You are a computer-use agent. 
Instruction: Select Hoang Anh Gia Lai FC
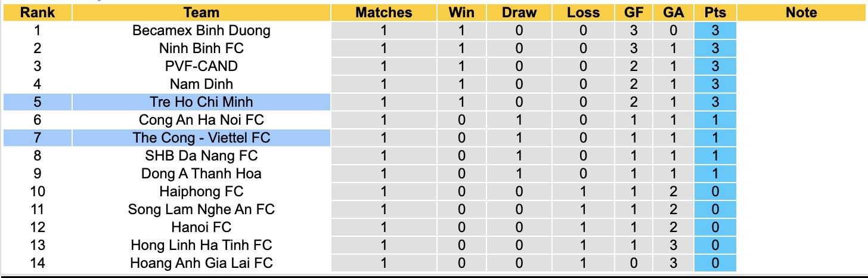(201, 263)
